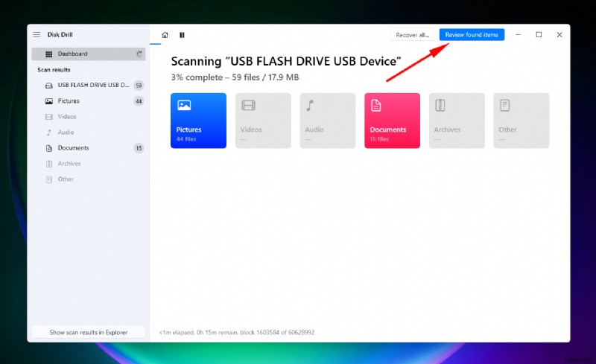Image resolution: width=596 pixels, height=364 pixels.
Task: Select Audio in the scan results list
Action: (x=88, y=132)
